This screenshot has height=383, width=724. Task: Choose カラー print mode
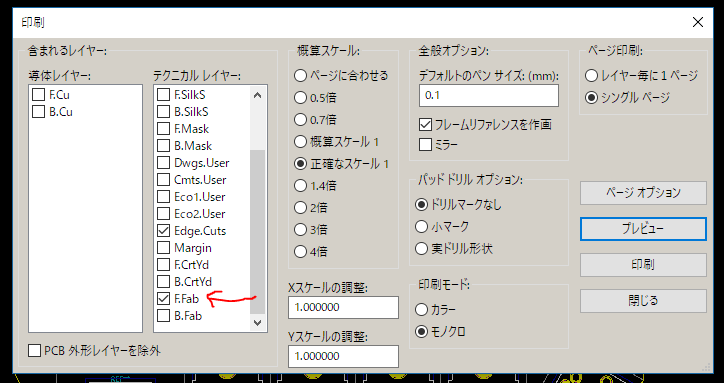coord(422,310)
